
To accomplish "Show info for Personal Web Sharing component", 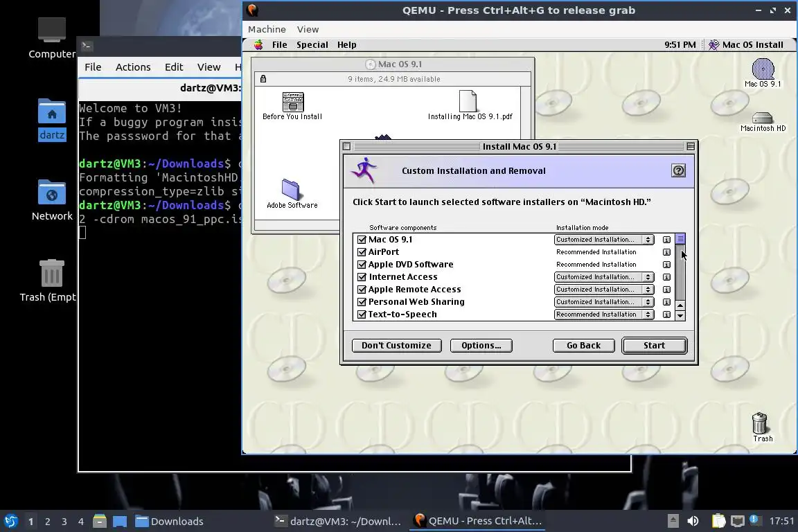I will tap(666, 302).
